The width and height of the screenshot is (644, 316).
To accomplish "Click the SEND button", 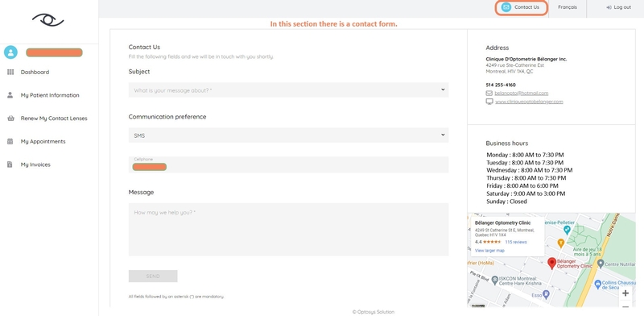I will [153, 276].
